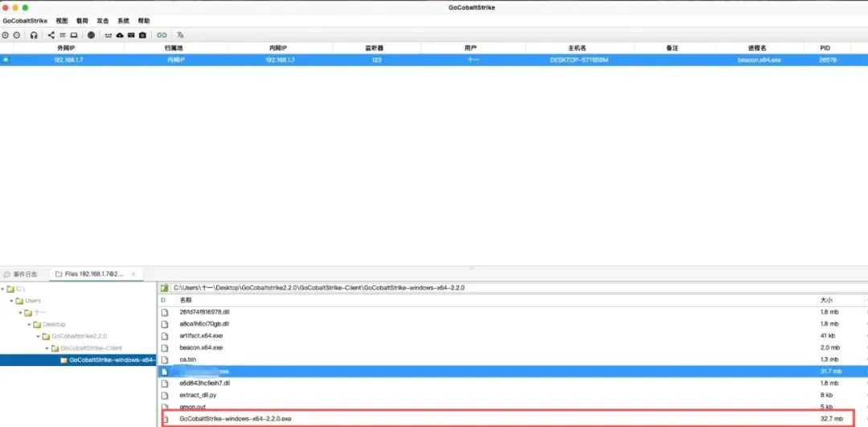Click the file icon beside artifact.x64.exe
The image size is (868, 427).
point(165,335)
